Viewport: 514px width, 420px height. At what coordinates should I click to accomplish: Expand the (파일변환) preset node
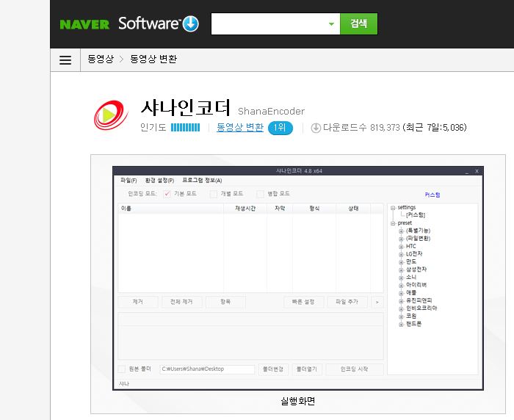(401, 239)
